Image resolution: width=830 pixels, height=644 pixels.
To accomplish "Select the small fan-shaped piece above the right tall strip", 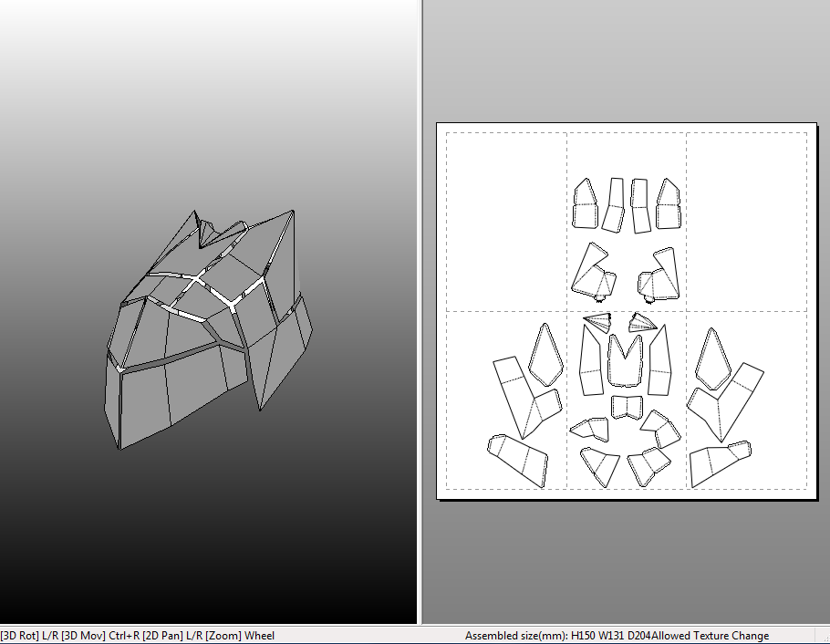I will 642,323.
